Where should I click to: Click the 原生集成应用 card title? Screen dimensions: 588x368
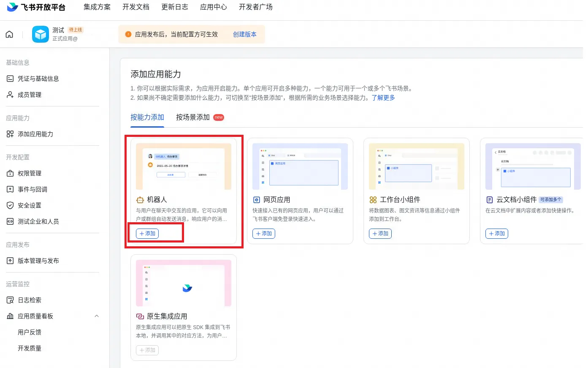click(167, 316)
